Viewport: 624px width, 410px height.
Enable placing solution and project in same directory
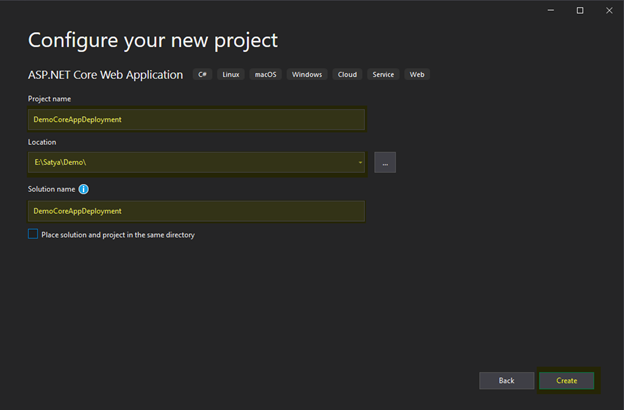[x=33, y=235]
